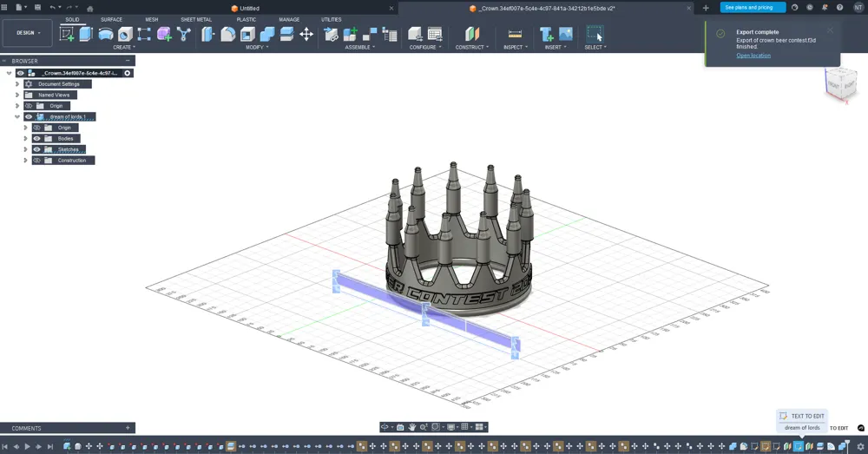This screenshot has width=868, height=454.
Task: Click the Insert Canvas image icon
Action: pyautogui.click(x=566, y=35)
